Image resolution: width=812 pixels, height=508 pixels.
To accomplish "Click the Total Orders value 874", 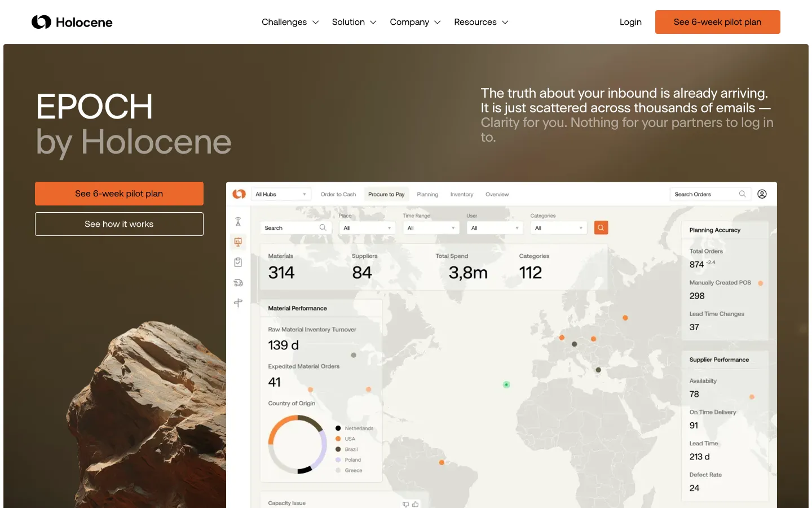I will coord(696,265).
